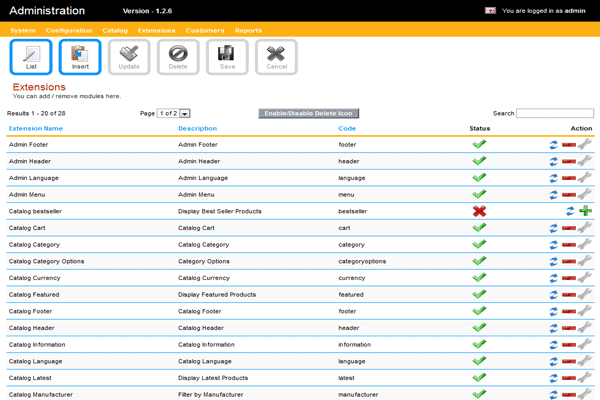This screenshot has width=600, height=400.
Task: Configure Catalog Category with wrench icon
Action: 585,244
